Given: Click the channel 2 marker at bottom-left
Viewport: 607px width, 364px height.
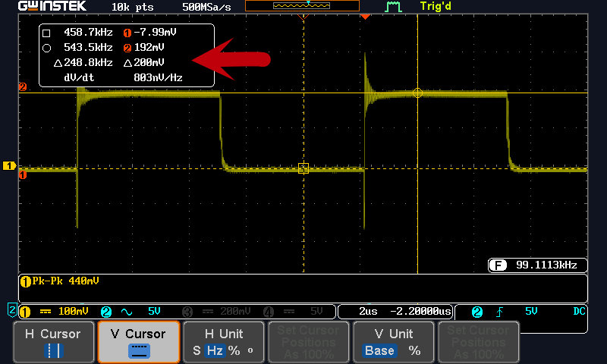Looking at the screenshot, I should 11,310.
